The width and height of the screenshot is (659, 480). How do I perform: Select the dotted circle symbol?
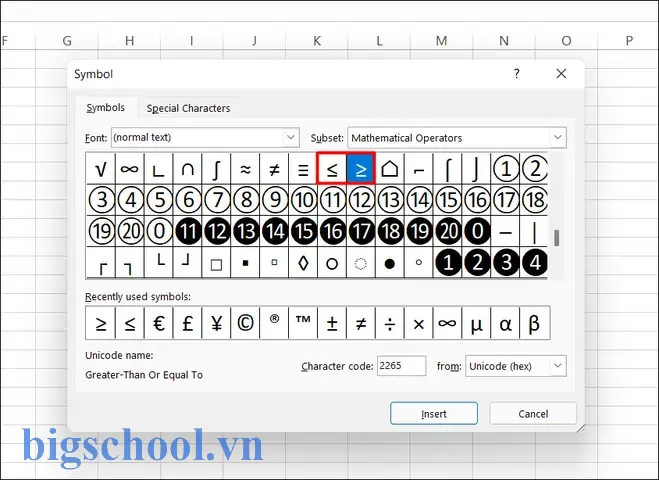pos(361,263)
